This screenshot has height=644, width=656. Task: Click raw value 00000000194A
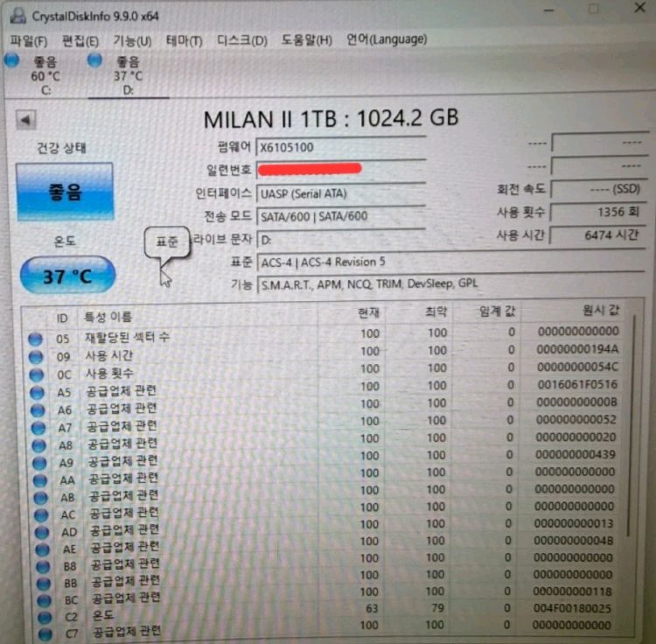[x=577, y=349]
